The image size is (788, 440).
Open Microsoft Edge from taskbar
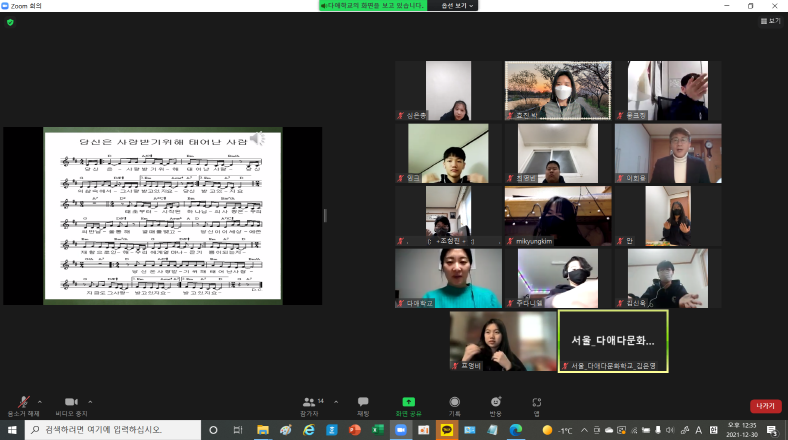(x=516, y=430)
